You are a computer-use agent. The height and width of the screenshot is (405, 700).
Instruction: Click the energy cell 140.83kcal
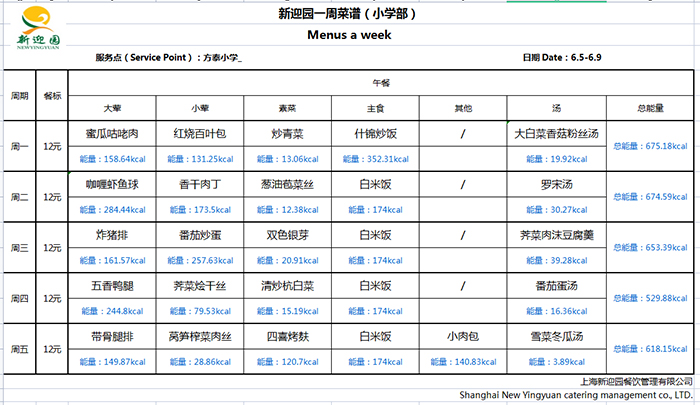463,362
